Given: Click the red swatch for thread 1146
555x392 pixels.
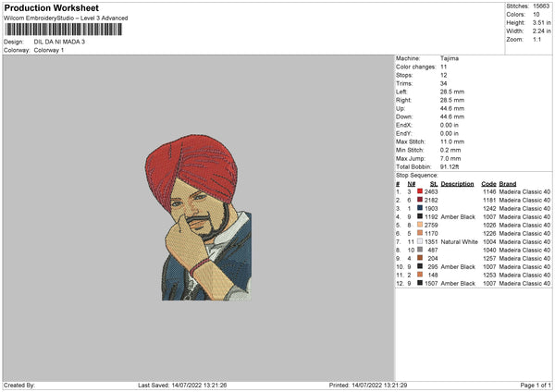Looking at the screenshot, I should pos(420,191).
